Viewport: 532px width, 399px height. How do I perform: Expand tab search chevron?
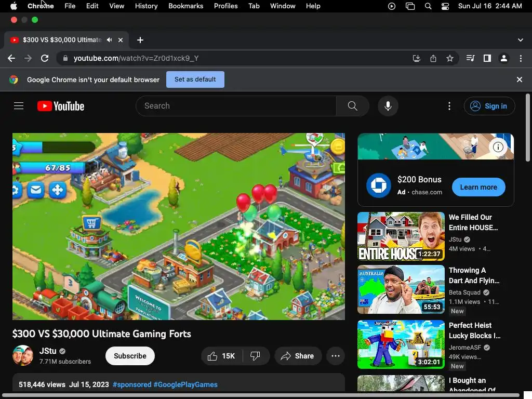click(520, 40)
